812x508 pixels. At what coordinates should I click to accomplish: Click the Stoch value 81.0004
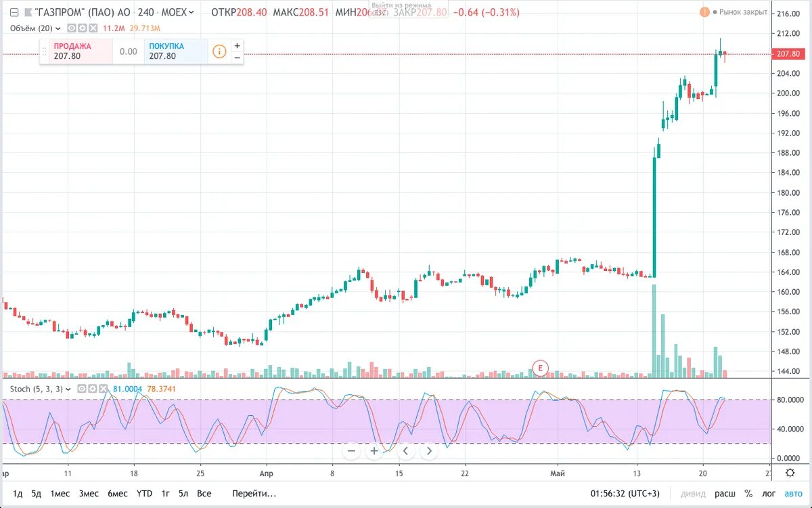pyautogui.click(x=129, y=389)
